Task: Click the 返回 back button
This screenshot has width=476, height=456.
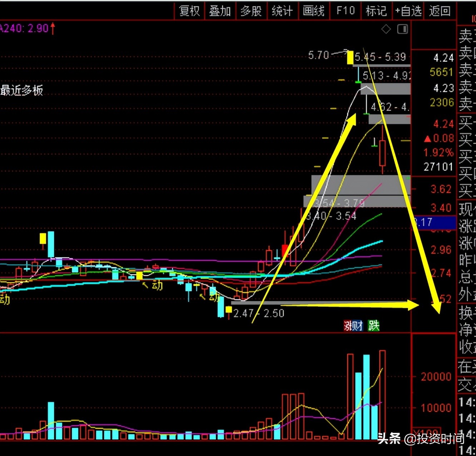Action: pyautogui.click(x=440, y=11)
